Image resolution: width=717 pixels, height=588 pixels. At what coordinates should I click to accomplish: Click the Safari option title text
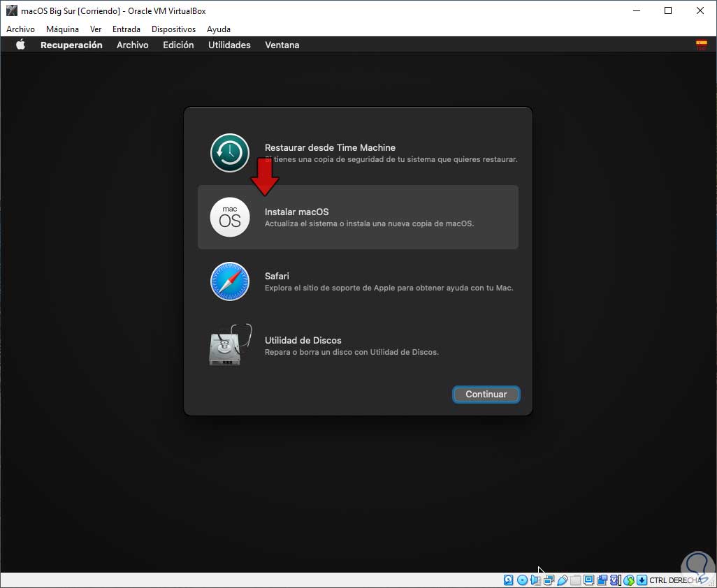point(277,276)
